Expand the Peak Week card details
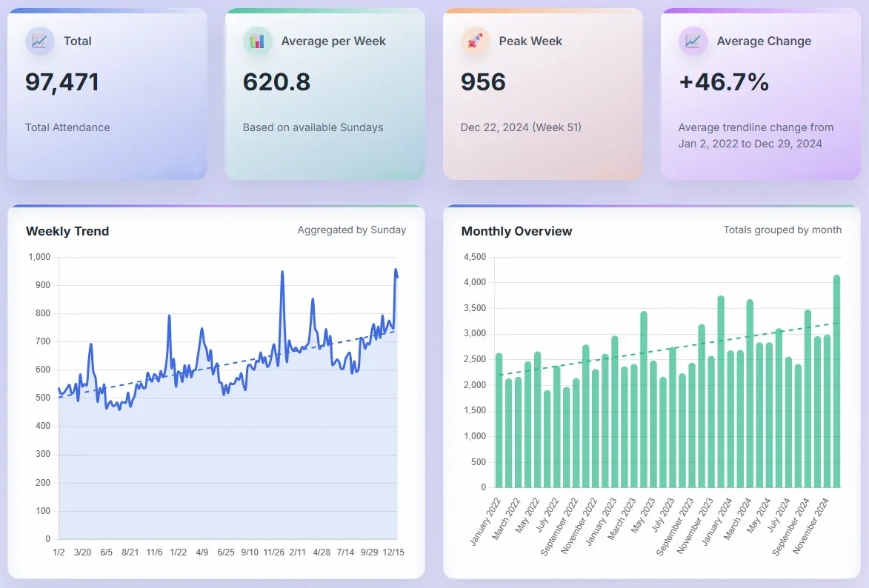869x588 pixels. pos(542,93)
